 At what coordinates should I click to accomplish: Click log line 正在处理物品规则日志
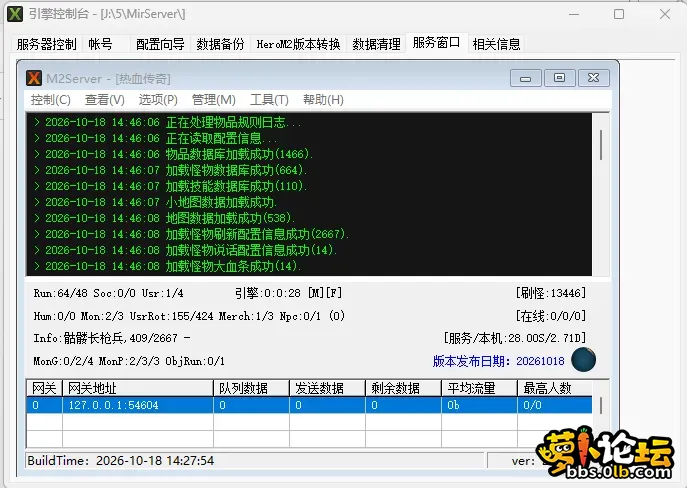click(x=167, y=122)
